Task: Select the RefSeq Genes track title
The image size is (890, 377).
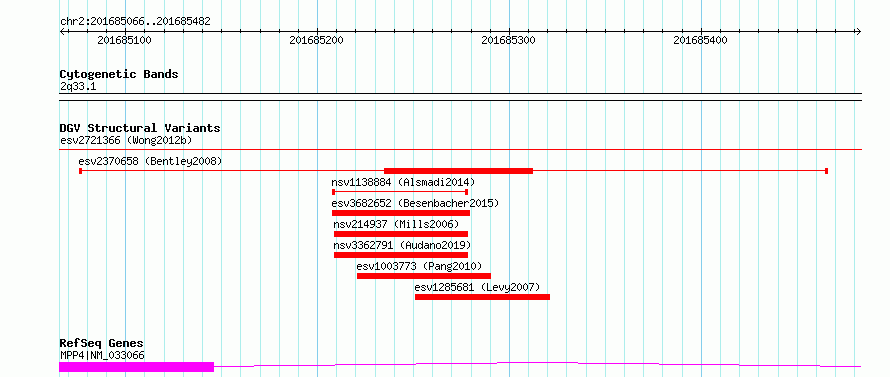Action: pyautogui.click(x=102, y=344)
